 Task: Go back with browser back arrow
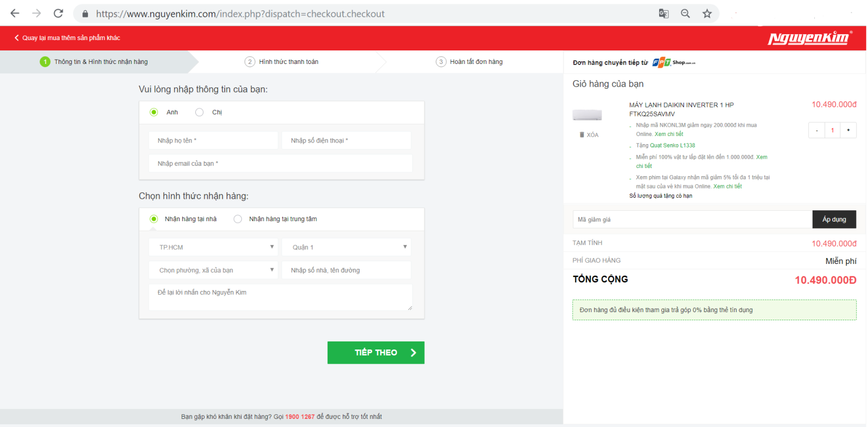coord(15,14)
